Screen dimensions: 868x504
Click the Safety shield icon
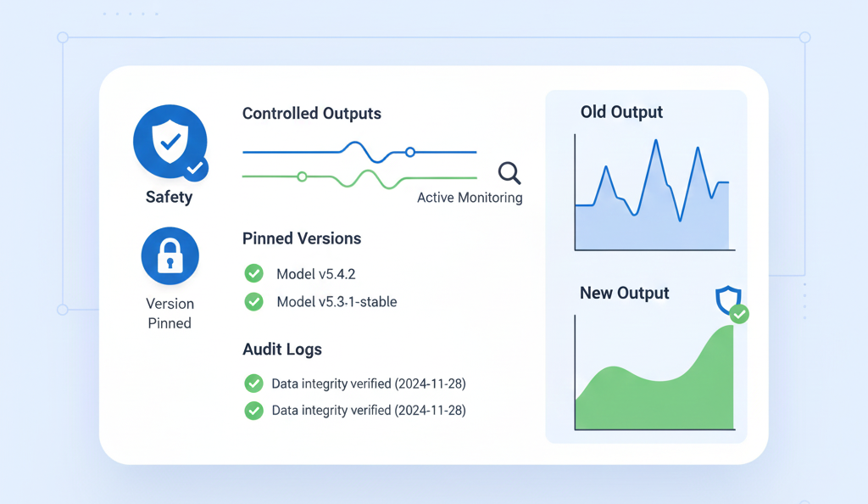pyautogui.click(x=170, y=143)
